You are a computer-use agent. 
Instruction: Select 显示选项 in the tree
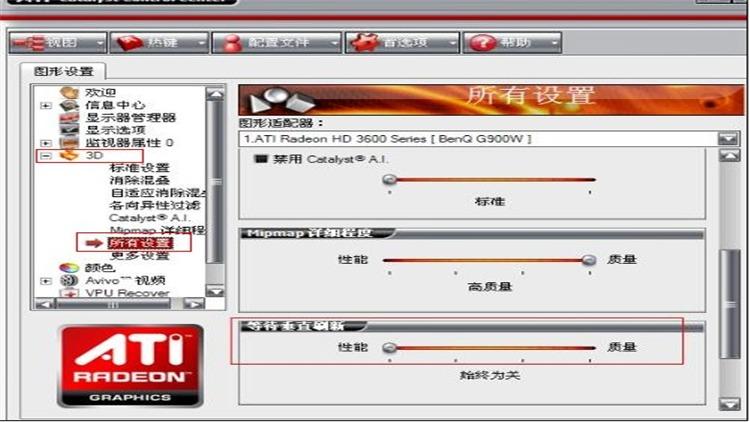pyautogui.click(x=115, y=130)
